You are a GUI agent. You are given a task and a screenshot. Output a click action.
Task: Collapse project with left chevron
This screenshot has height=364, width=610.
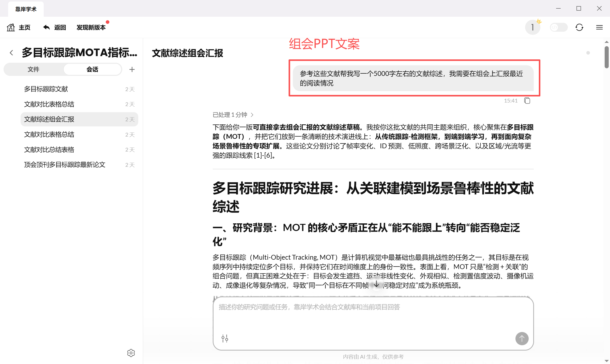pos(11,53)
